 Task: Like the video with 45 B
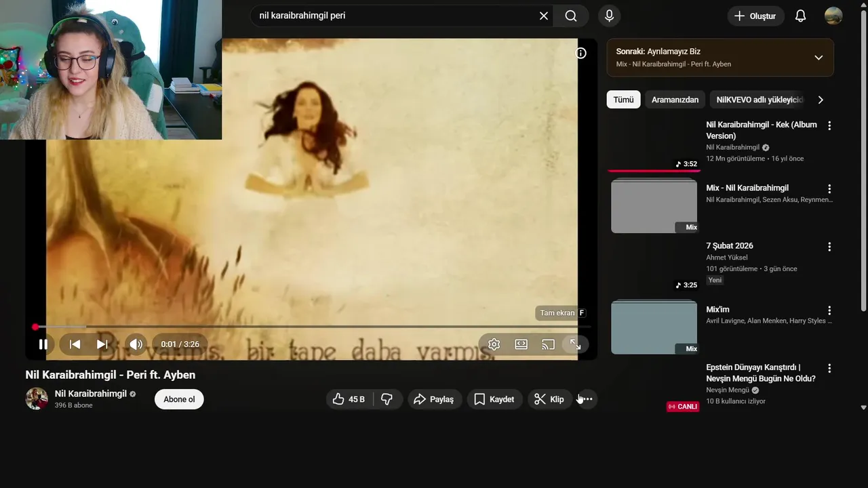[x=349, y=399]
